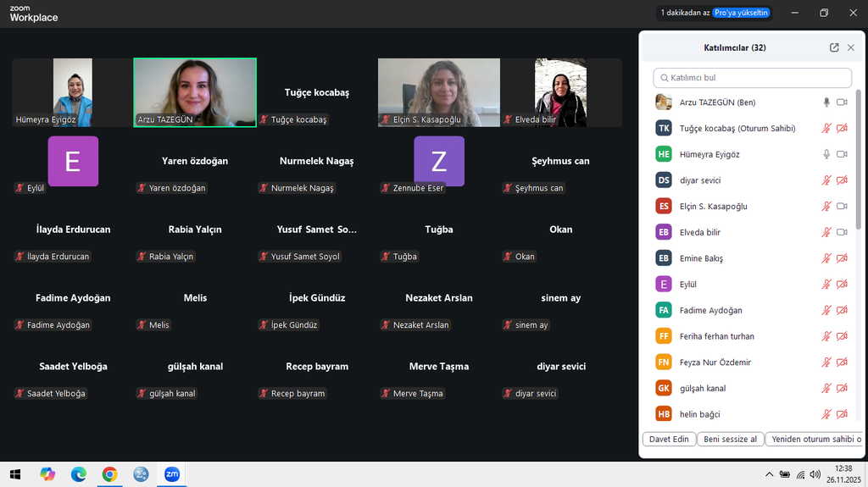868x487 pixels.
Task: Click the Davet Edin button
Action: (x=670, y=440)
